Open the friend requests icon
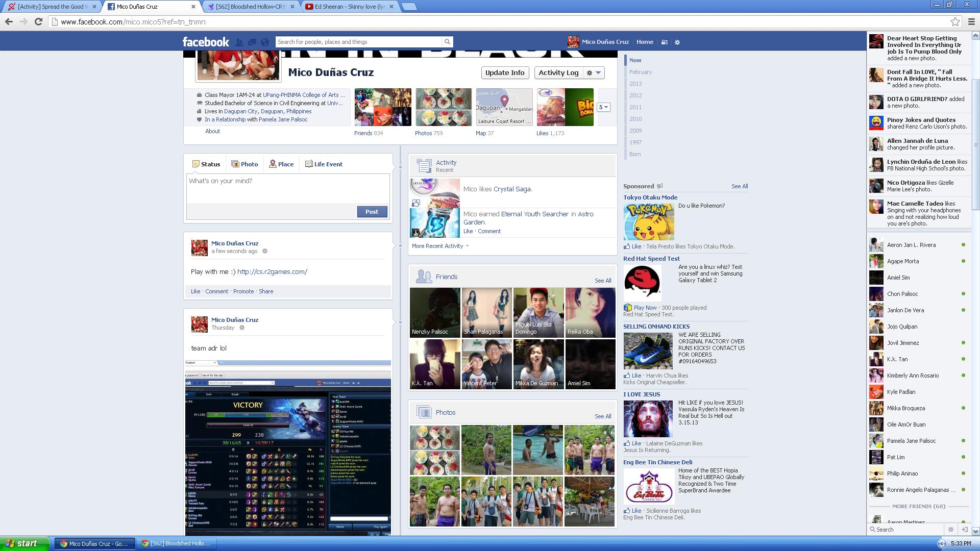980x551 pixels. point(239,42)
